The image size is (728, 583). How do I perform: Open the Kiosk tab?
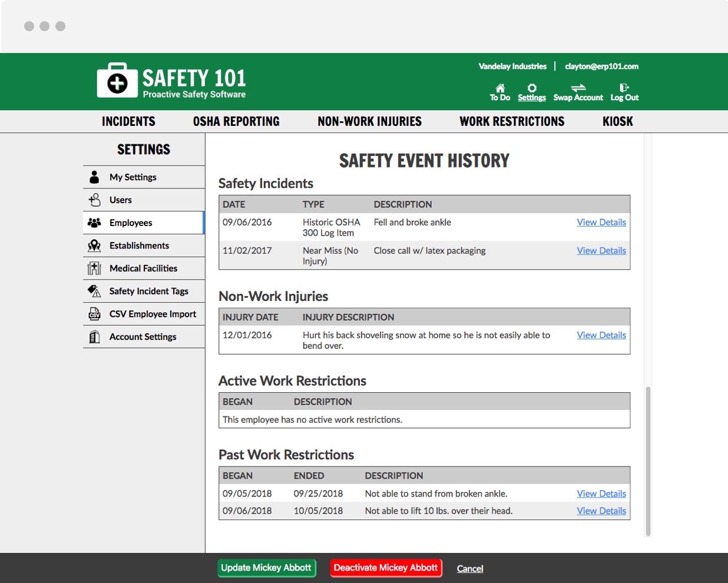tap(617, 121)
